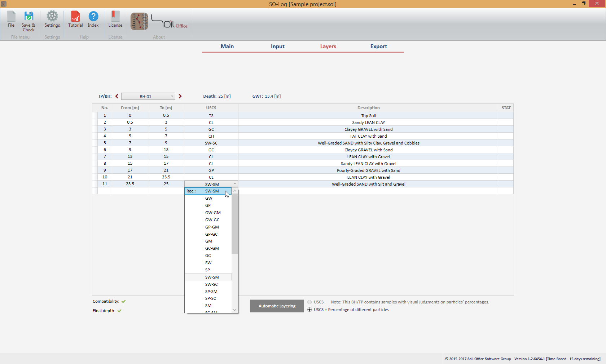Switch to the Export tab
This screenshot has width=606, height=364.
pyautogui.click(x=378, y=46)
